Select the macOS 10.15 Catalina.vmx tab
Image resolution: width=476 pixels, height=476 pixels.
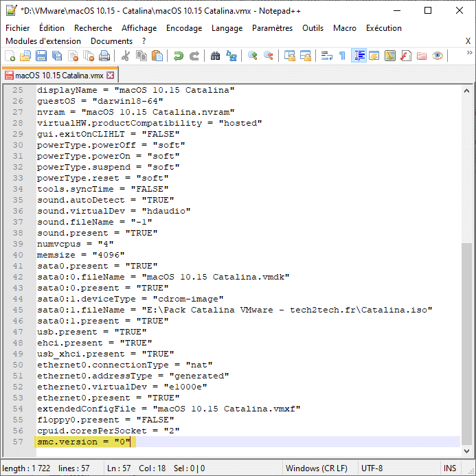(x=58, y=76)
